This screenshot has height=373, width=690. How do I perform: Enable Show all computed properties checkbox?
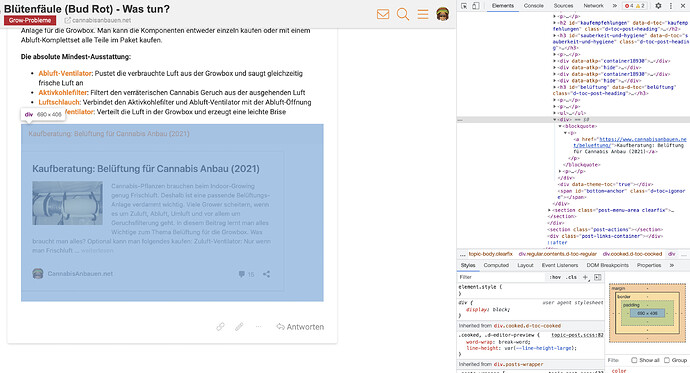tap(634, 360)
